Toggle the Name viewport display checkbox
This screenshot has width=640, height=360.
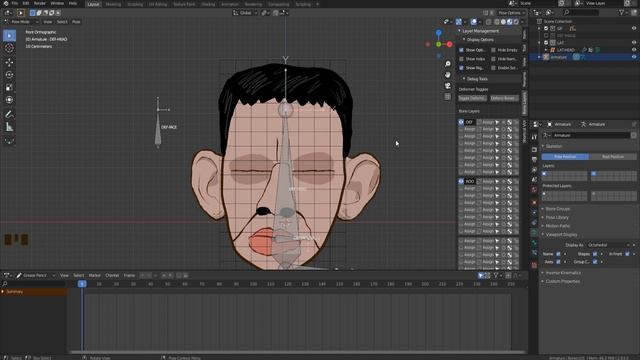[x=558, y=254]
